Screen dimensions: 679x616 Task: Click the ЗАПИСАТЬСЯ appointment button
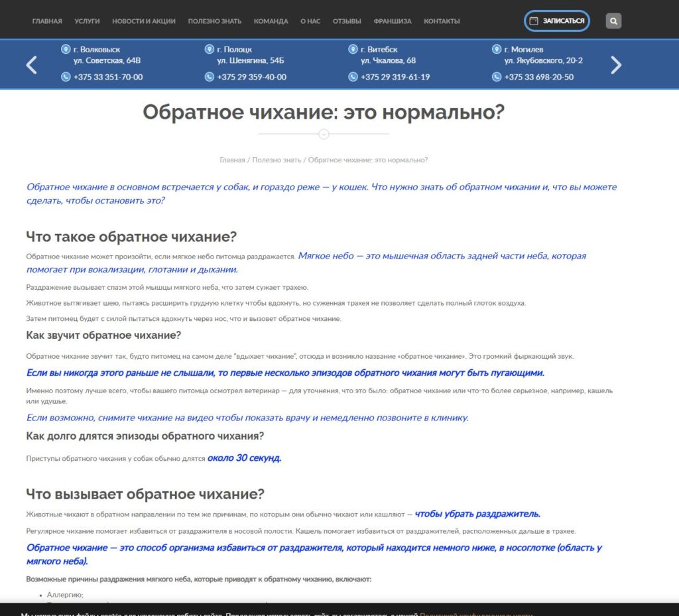pos(557,21)
